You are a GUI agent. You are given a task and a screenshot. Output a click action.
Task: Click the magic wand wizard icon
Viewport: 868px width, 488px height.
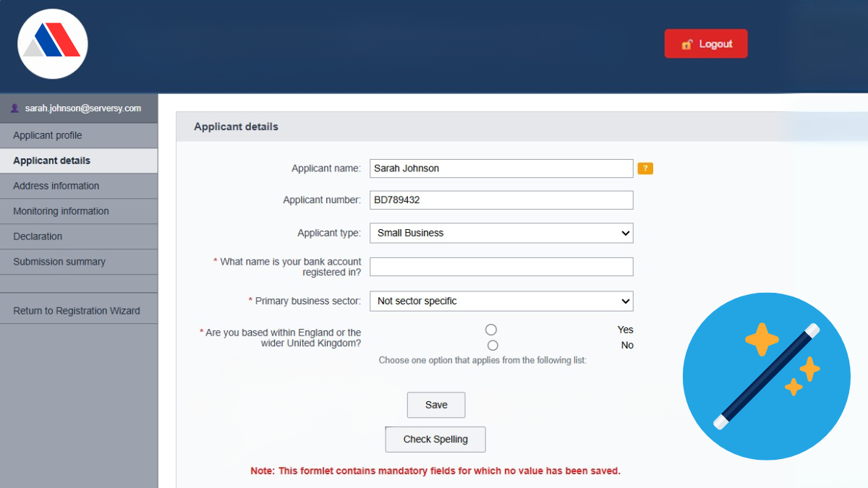766,376
